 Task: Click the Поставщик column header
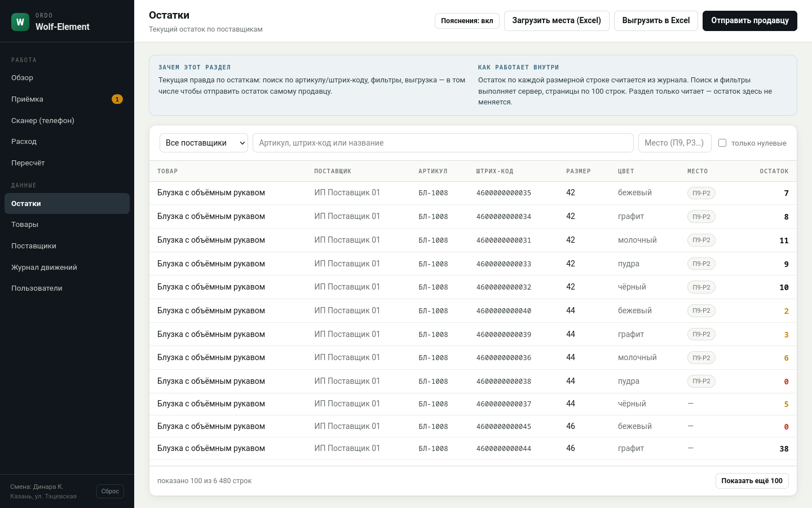[333, 172]
